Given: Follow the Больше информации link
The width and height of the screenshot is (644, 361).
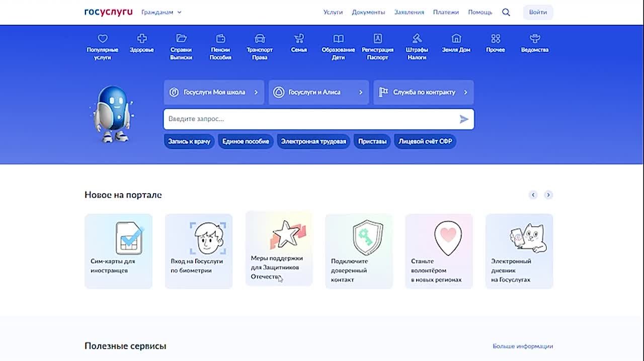Looking at the screenshot, I should pos(522,346).
